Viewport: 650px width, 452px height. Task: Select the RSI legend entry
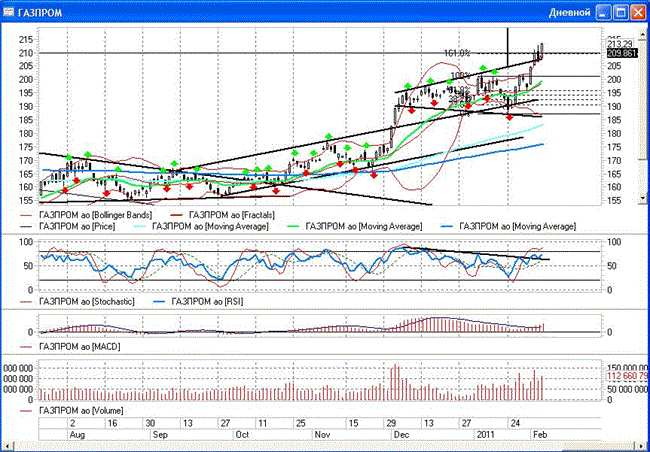pyautogui.click(x=198, y=301)
